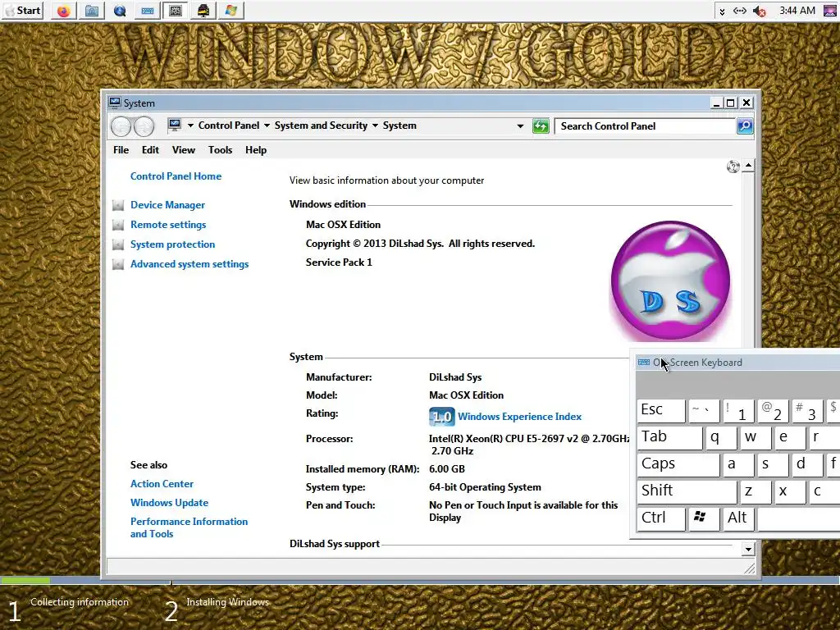840x630 pixels.
Task: Open the Windows flag taskbar icon
Action: click(231, 11)
